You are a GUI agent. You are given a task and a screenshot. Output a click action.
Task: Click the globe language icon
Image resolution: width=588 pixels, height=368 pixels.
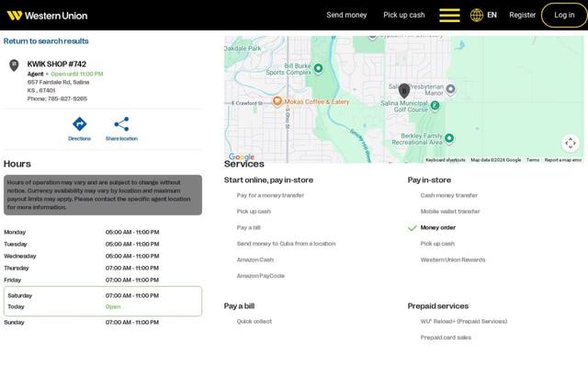(x=477, y=16)
